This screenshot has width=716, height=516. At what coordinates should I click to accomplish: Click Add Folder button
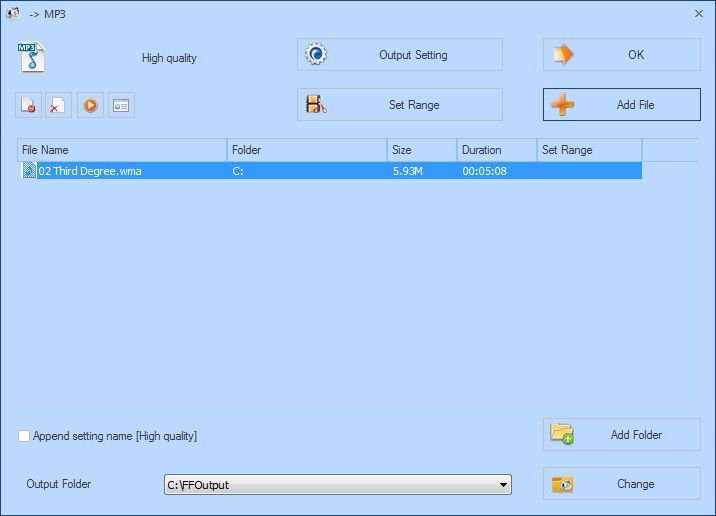(621, 434)
